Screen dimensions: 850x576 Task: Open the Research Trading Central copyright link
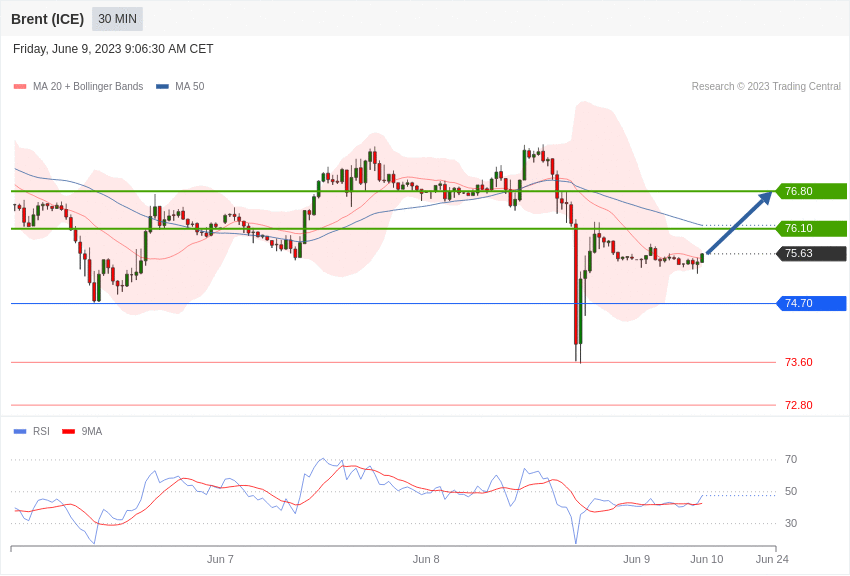[x=766, y=87]
